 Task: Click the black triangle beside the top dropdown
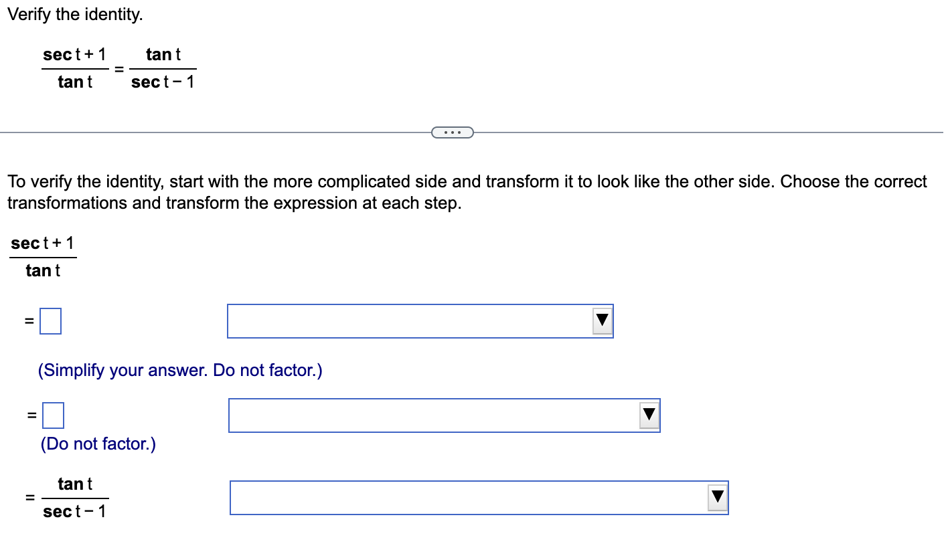601,321
